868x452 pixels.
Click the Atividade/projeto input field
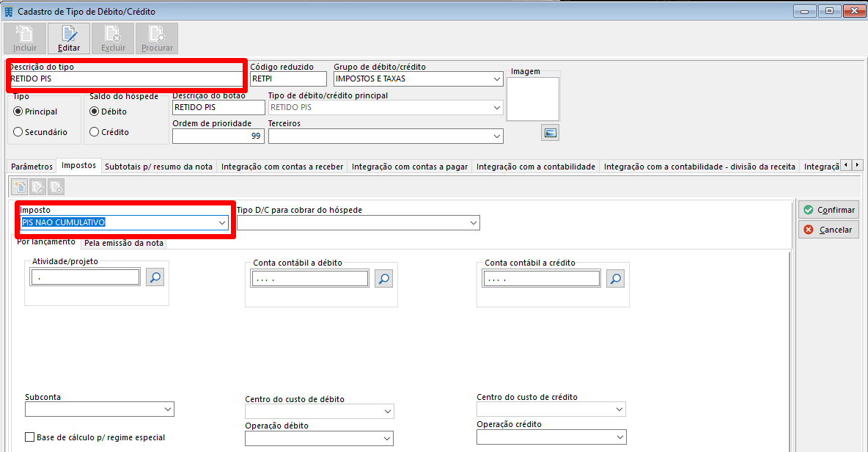coord(86,277)
